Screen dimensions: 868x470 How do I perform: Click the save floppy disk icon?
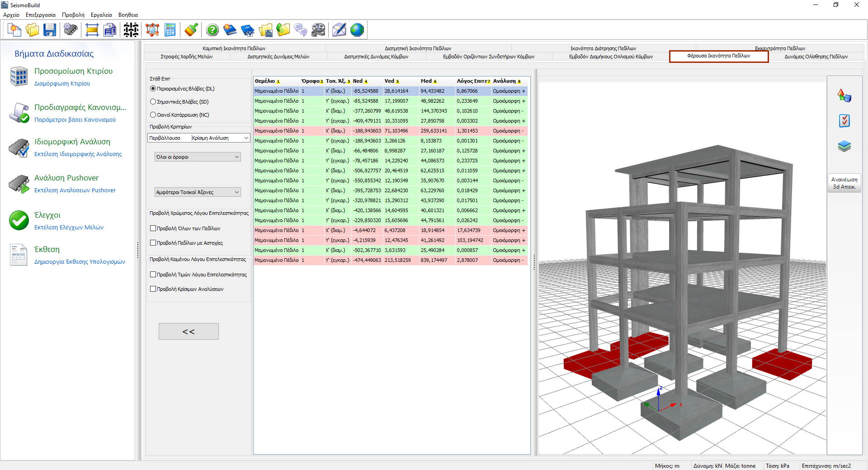50,30
